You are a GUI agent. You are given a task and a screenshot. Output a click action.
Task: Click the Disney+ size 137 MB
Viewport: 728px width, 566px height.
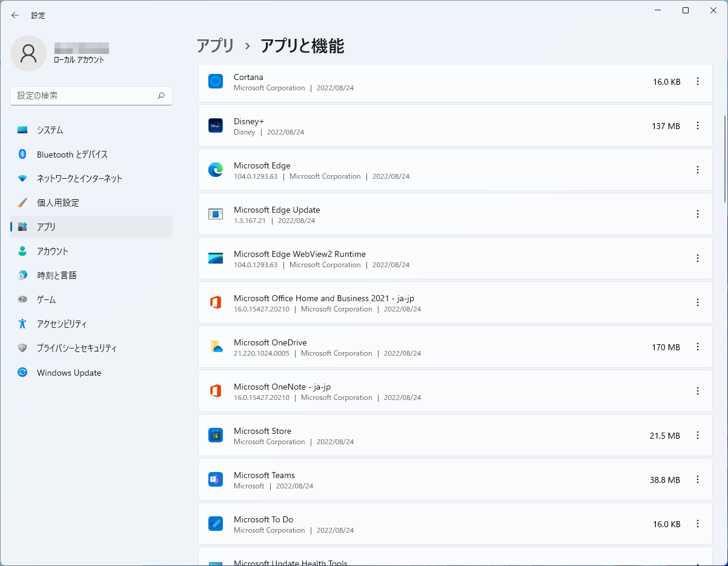[x=666, y=126]
